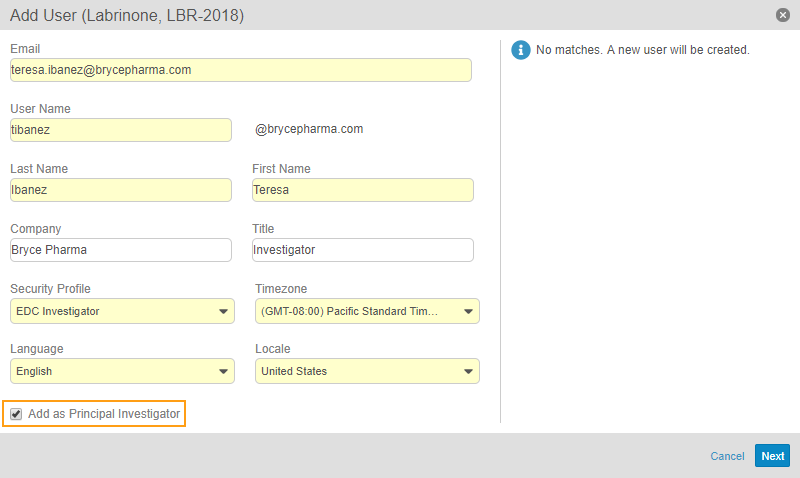Select the Last Name input
The width and height of the screenshot is (800, 478).
pyautogui.click(x=120, y=190)
